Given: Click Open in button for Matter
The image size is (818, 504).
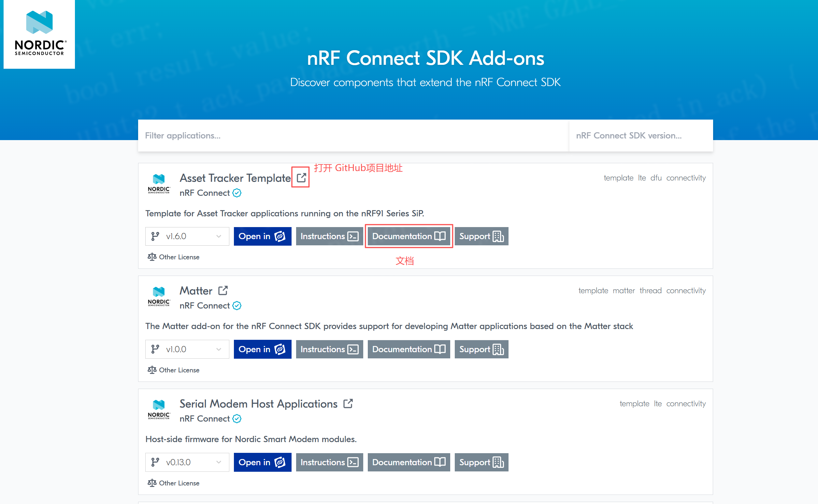Looking at the screenshot, I should tap(263, 349).
